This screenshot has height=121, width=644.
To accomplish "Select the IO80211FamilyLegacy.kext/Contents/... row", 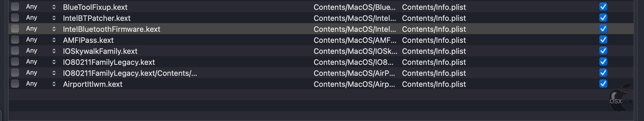I will (321, 73).
